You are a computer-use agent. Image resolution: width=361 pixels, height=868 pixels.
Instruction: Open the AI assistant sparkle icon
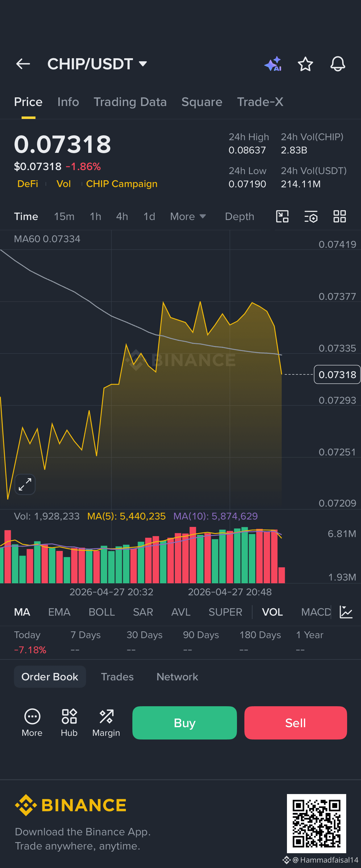(273, 64)
